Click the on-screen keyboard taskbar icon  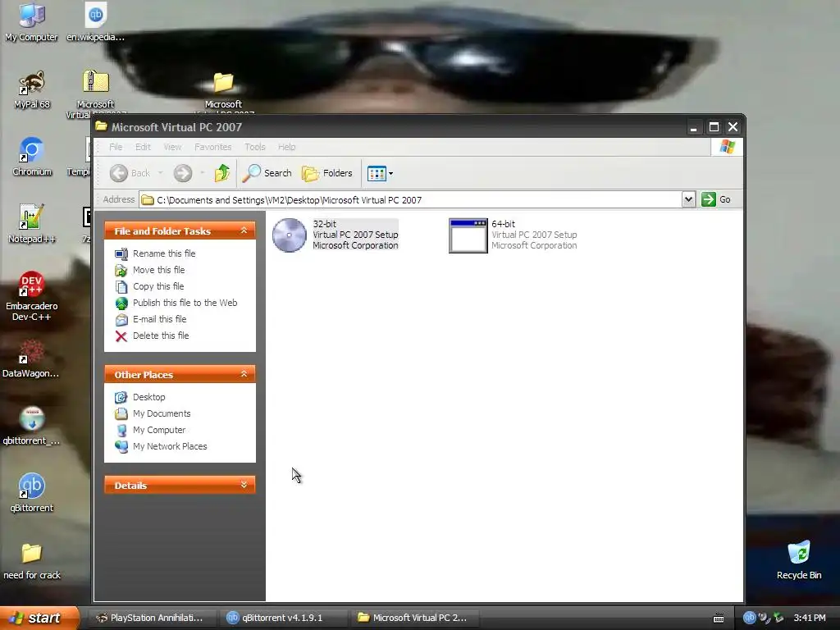pyautogui.click(x=719, y=619)
